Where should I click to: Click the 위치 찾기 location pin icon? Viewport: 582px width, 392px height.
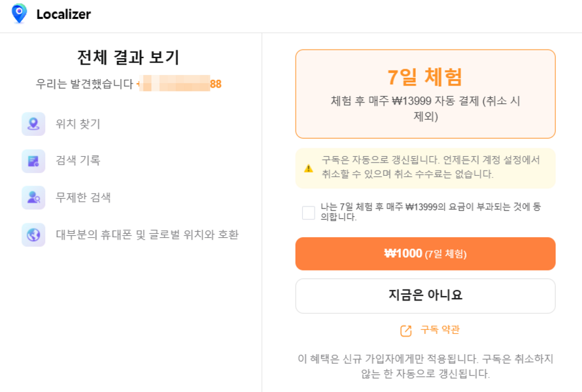pos(33,124)
